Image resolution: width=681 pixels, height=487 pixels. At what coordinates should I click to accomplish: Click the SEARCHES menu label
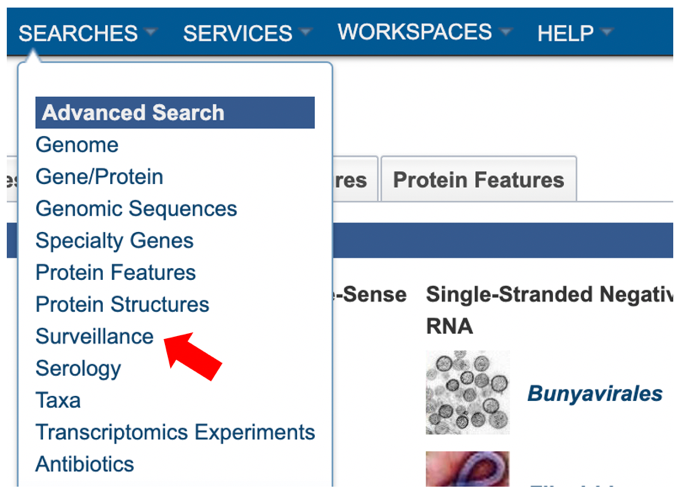78,33
